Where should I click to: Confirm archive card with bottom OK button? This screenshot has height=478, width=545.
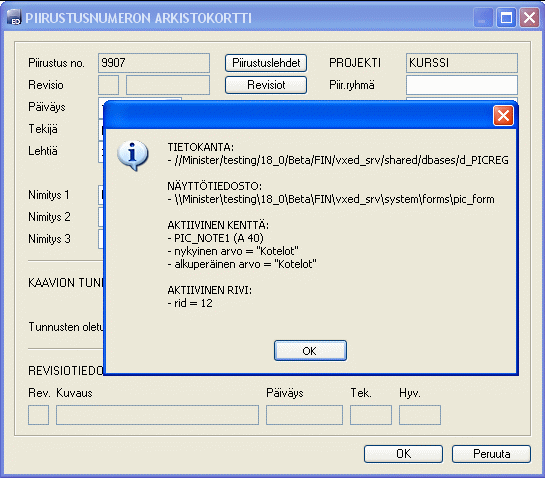(403, 454)
